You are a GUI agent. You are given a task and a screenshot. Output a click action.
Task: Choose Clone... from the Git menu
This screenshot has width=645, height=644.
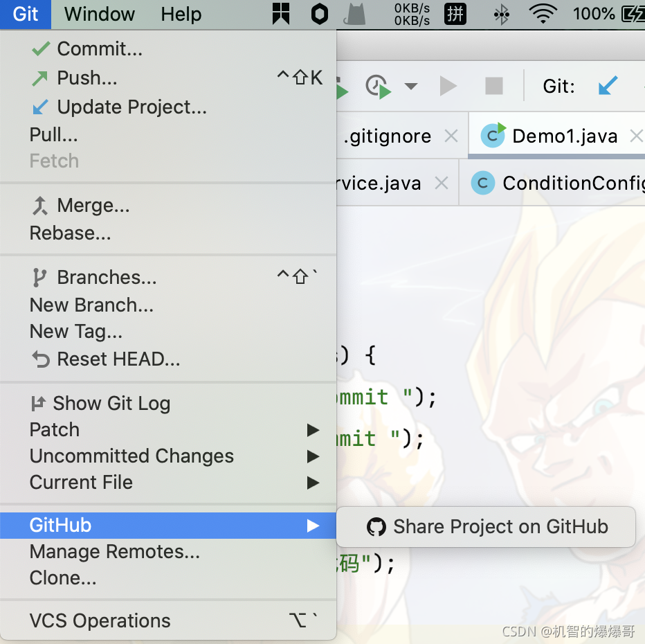pos(168,578)
